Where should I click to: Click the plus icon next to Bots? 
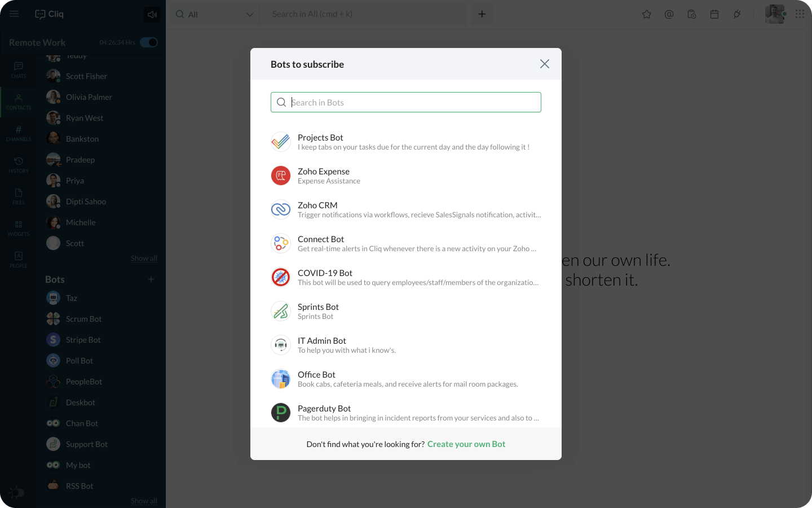151,279
